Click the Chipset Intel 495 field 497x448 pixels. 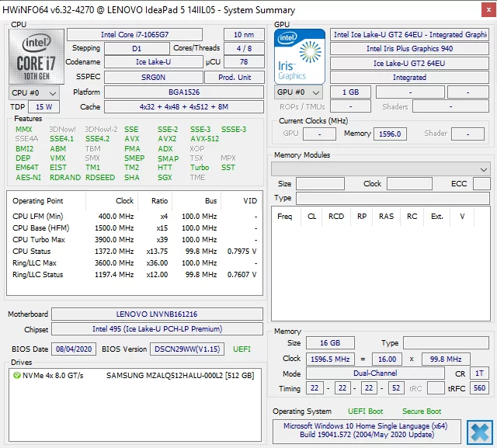point(157,329)
